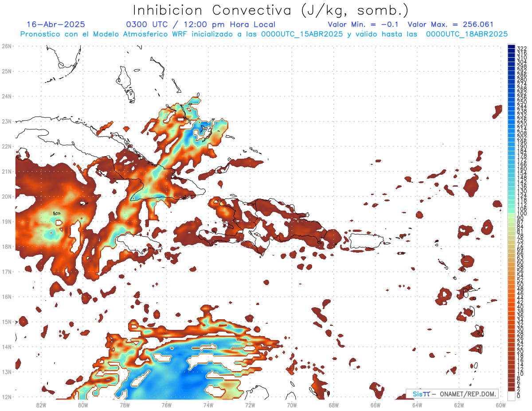
Task: Click the 21N latitude label
Action: click(x=7, y=171)
